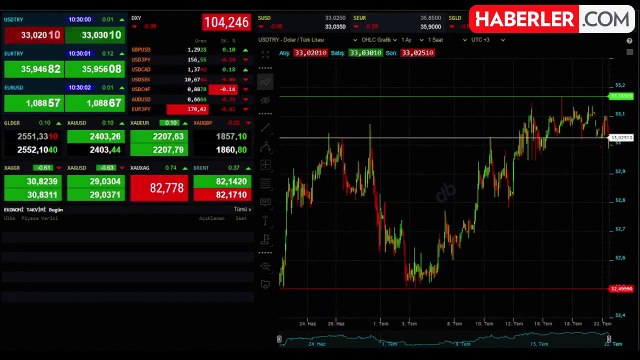Screen dimensions: 640x360
Task: Open the 1 Ay period dropdown
Action: (412, 40)
